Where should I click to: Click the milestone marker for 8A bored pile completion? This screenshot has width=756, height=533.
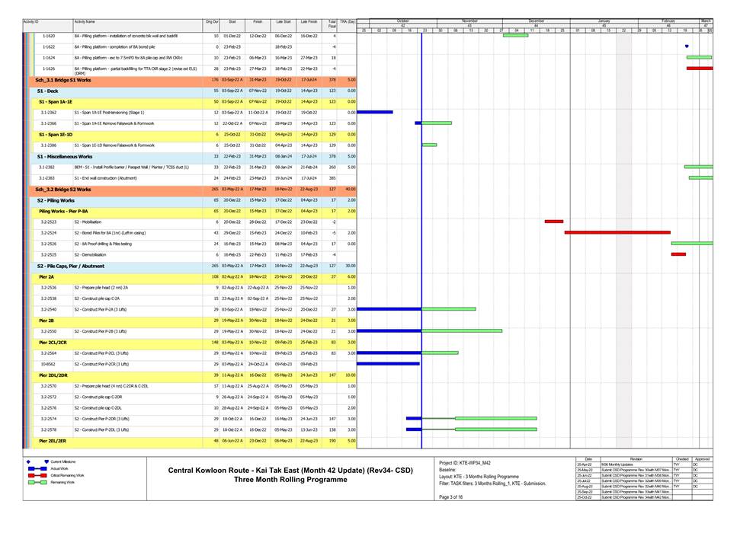click(x=687, y=46)
